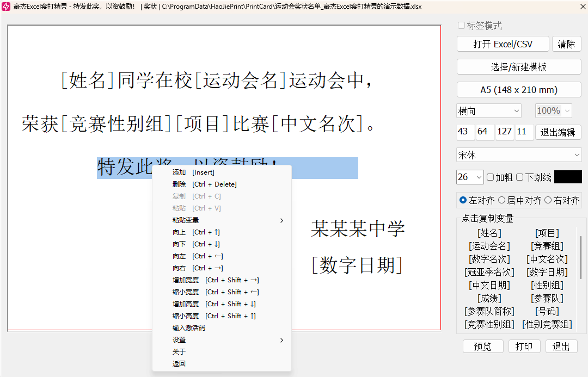Select the 右对齐 right alignment radio
This screenshot has width=588, height=377.
pos(548,200)
